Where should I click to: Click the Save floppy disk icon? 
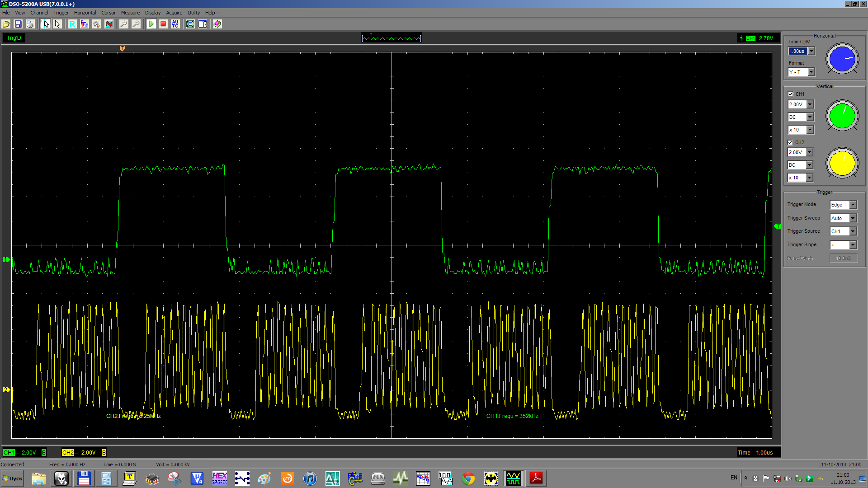click(18, 24)
